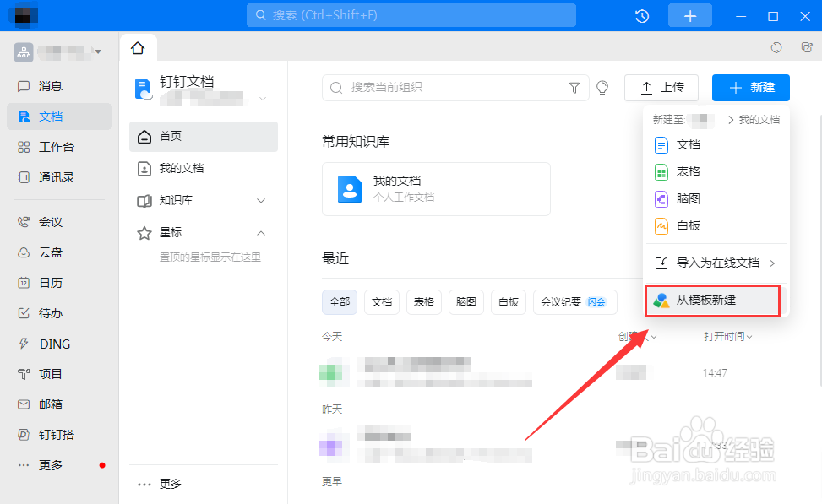
Task: Click the 上传 upload button
Action: pos(661,88)
